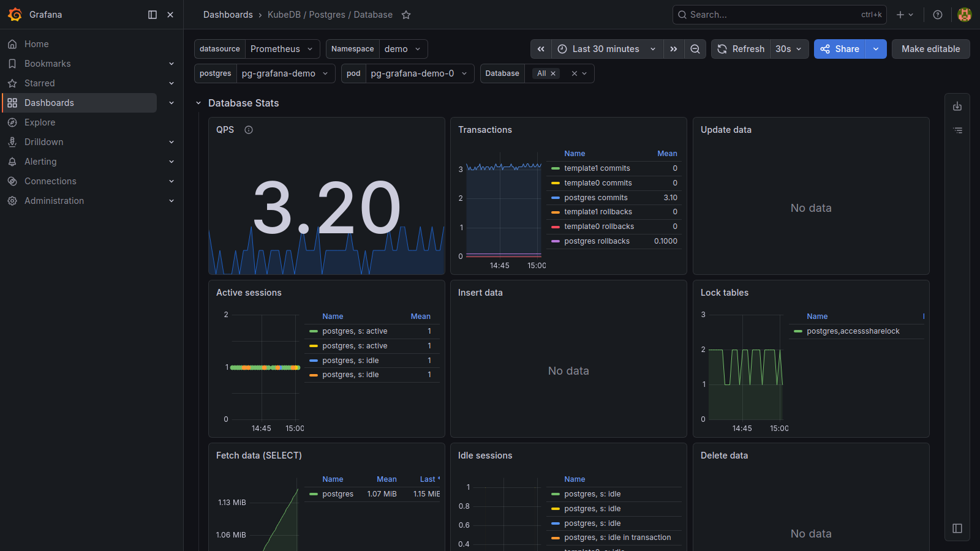Close the sidebar menu
The image size is (980, 551).
click(170, 15)
